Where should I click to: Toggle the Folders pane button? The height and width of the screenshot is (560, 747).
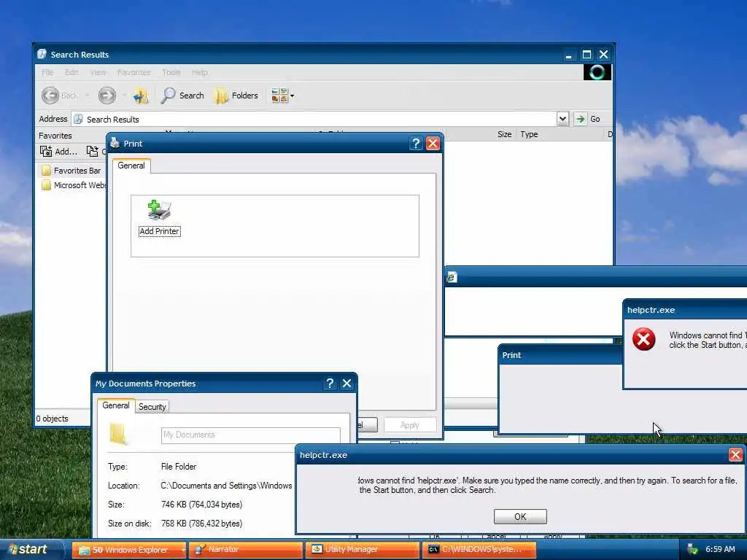(237, 96)
